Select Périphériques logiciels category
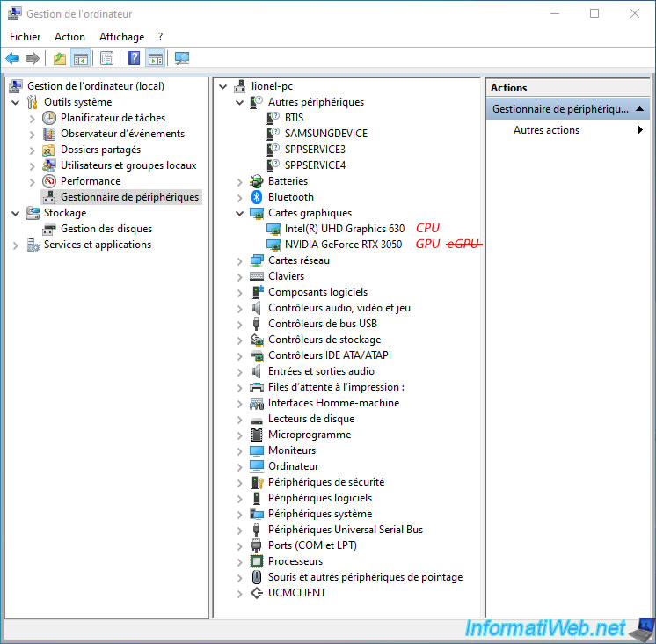 point(320,498)
